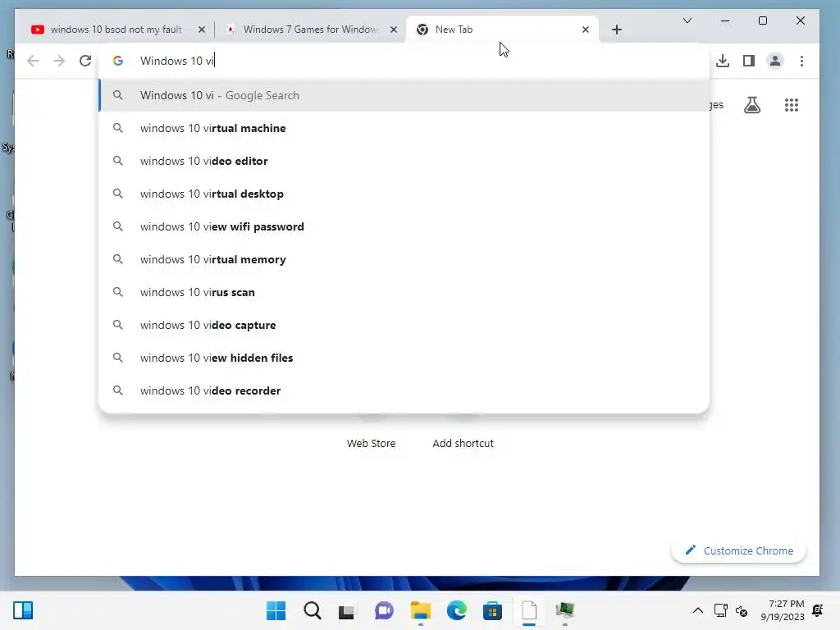Reload the current page

(x=85, y=61)
